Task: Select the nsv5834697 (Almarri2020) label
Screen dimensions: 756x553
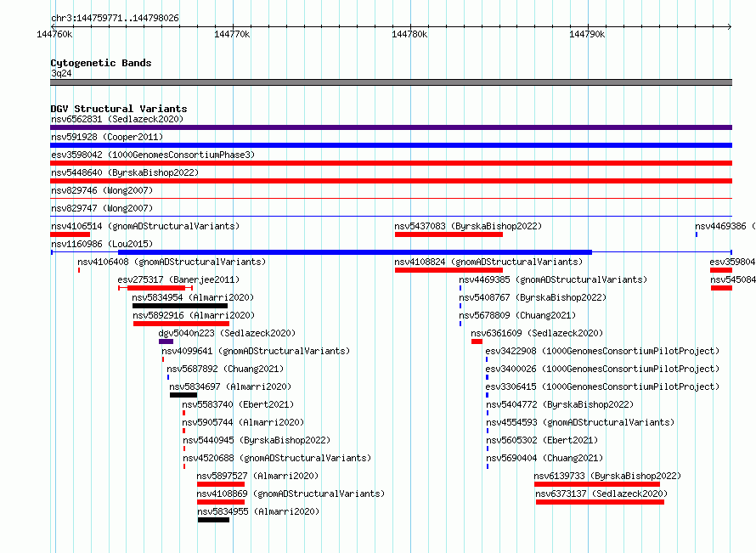Action: coord(230,387)
